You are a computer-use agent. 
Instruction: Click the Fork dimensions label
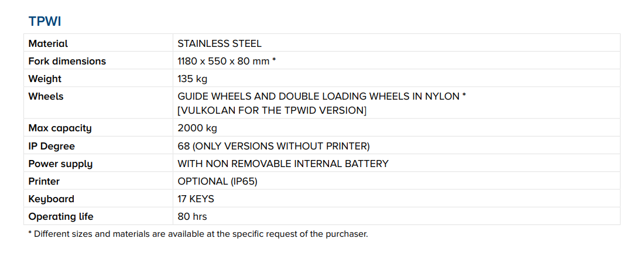click(67, 61)
